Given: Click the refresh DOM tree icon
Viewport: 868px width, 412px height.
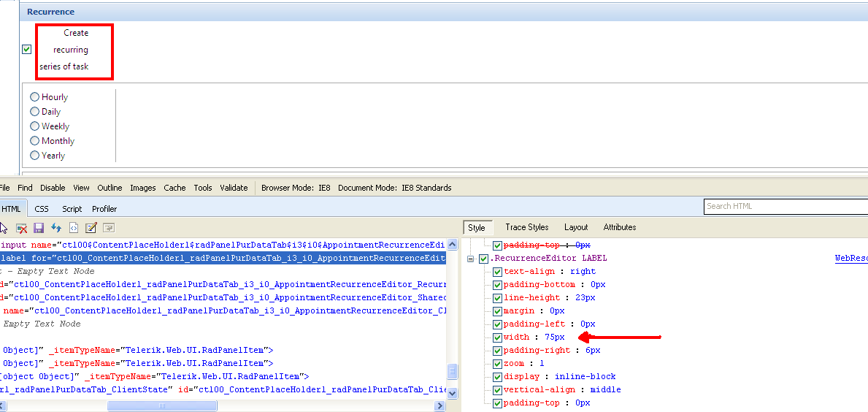Looking at the screenshot, I should [56, 228].
